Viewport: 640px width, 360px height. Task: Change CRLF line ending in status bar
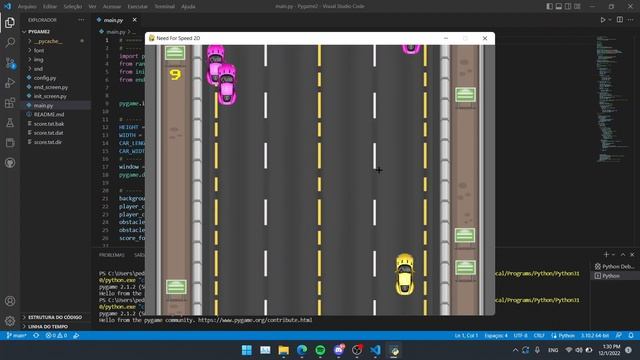(539, 336)
